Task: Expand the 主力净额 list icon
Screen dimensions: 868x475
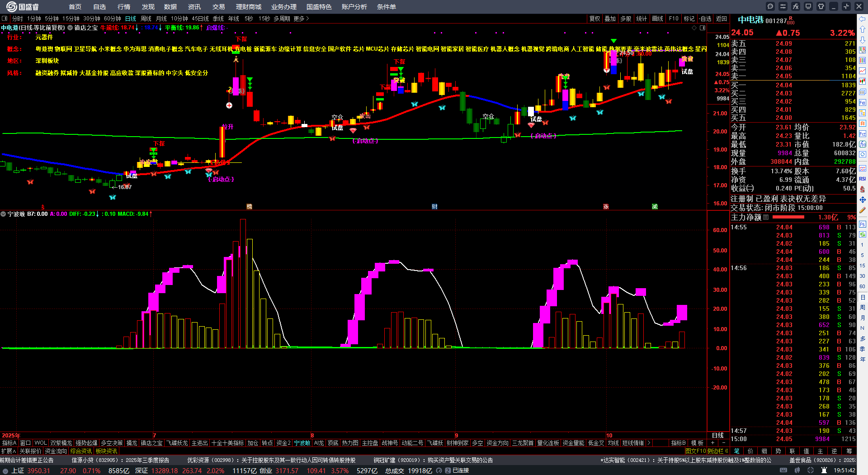Action: click(766, 217)
